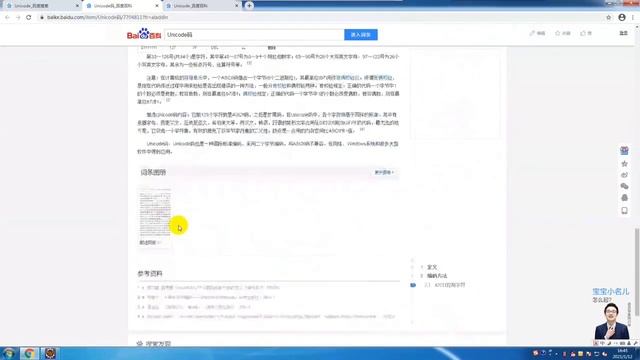Click the browser forward arrow

(x=18, y=18)
